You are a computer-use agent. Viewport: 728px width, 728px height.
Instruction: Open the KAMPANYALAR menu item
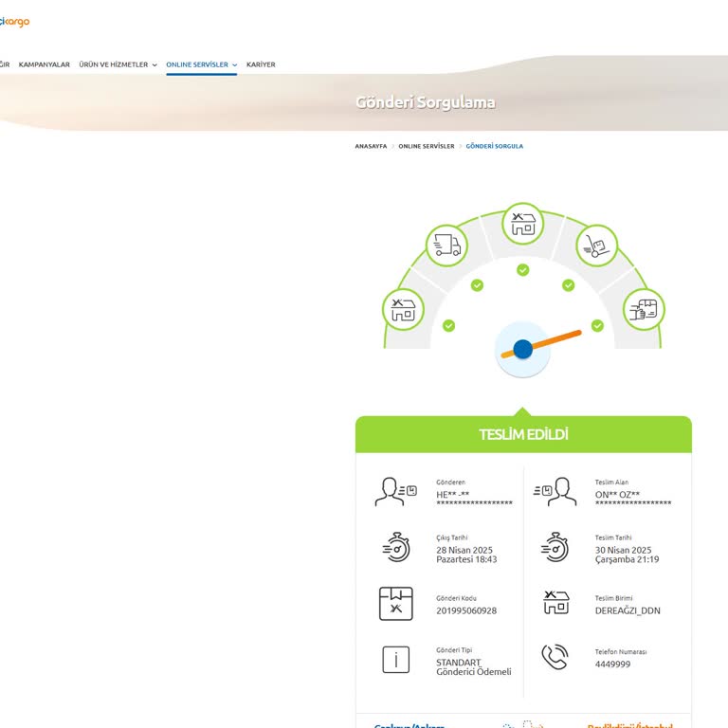pyautogui.click(x=45, y=64)
